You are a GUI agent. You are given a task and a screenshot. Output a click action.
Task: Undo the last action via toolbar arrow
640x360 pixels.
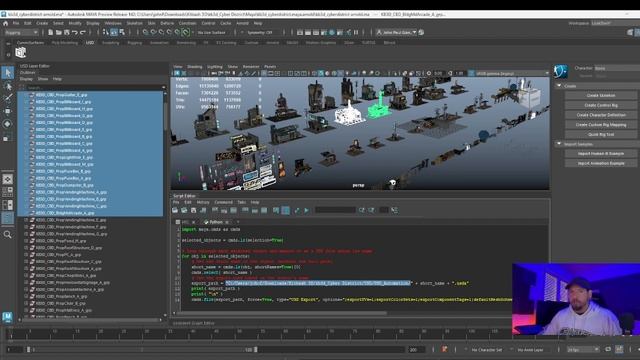point(75,32)
